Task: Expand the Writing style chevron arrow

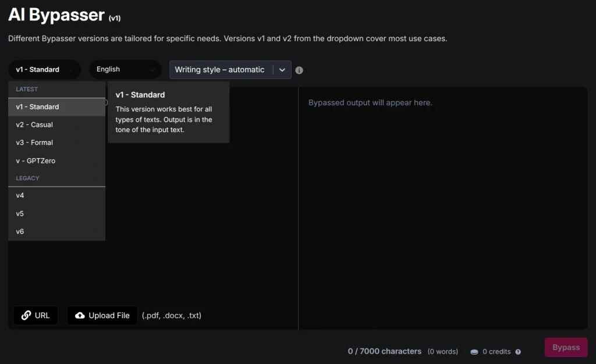Action: click(x=282, y=70)
